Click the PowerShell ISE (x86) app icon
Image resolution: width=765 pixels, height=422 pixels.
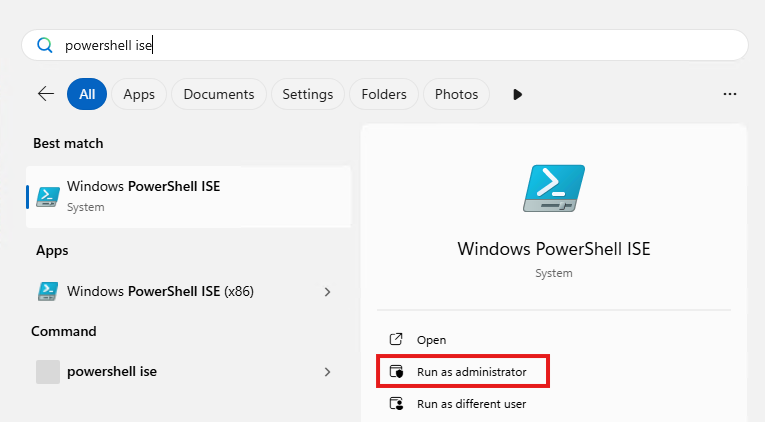tap(48, 291)
